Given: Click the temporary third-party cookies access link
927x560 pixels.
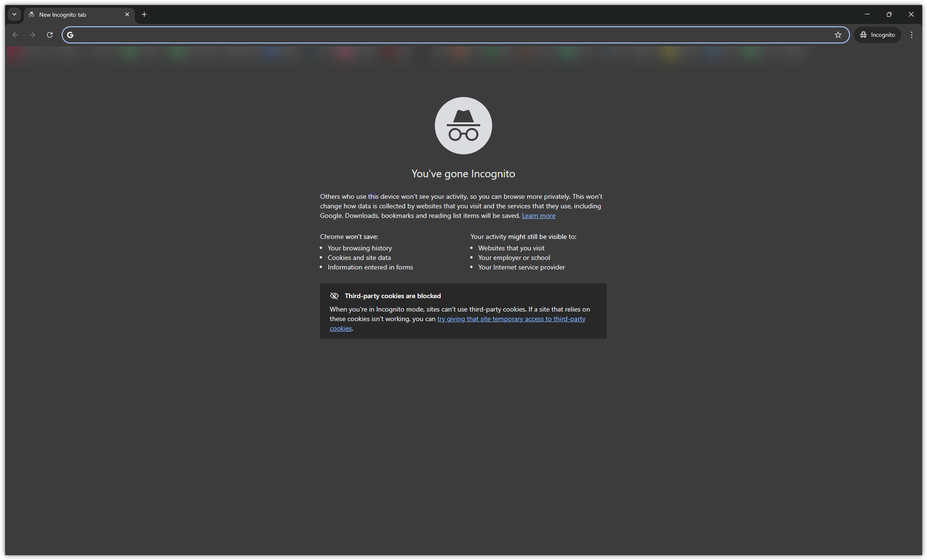Looking at the screenshot, I should pyautogui.click(x=511, y=319).
